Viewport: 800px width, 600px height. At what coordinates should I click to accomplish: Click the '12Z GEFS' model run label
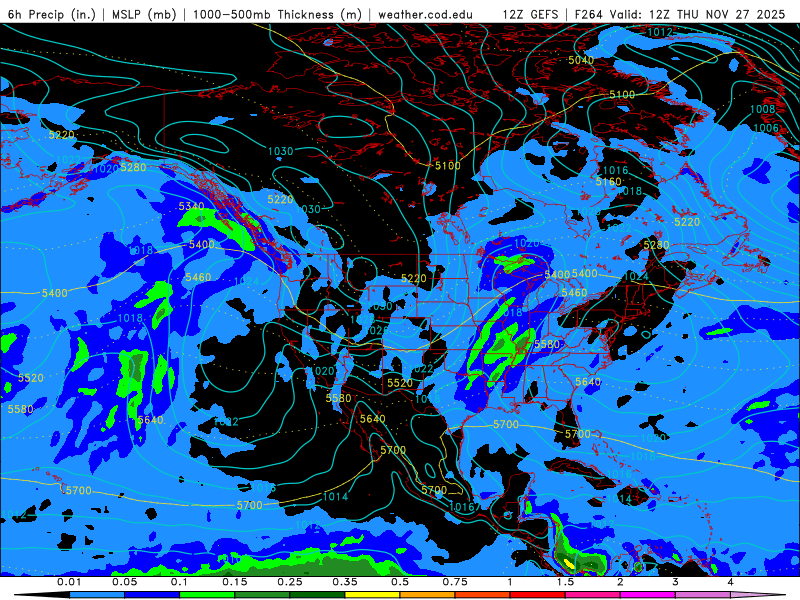[x=531, y=14]
